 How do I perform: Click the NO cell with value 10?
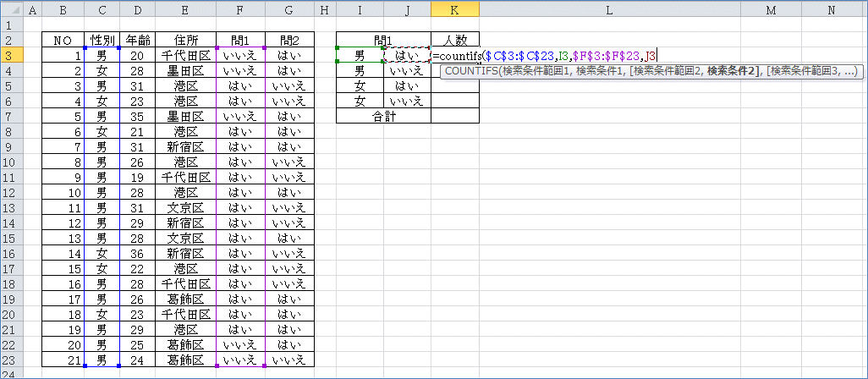(63, 193)
